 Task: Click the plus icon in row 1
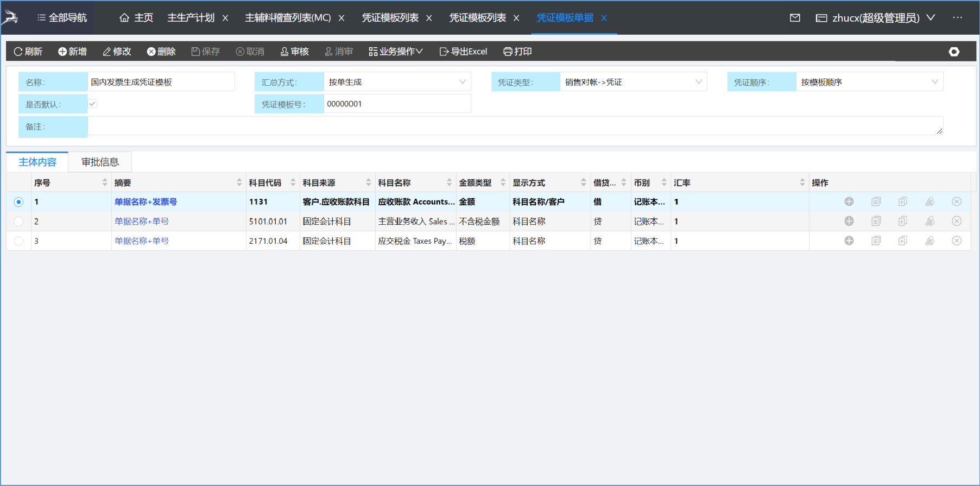pyautogui.click(x=849, y=202)
